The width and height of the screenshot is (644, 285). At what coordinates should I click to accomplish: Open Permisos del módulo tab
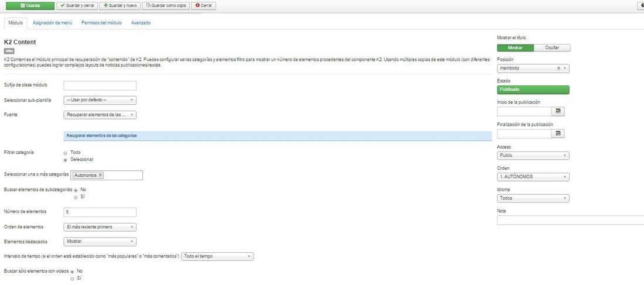101,23
